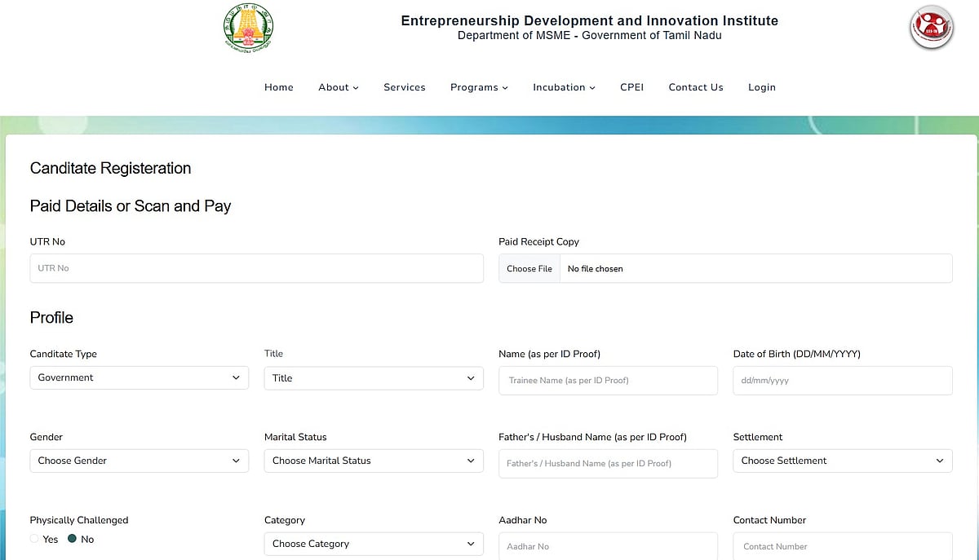This screenshot has height=560, width=979.
Task: Open the Choose Settlement dropdown
Action: coord(842,461)
